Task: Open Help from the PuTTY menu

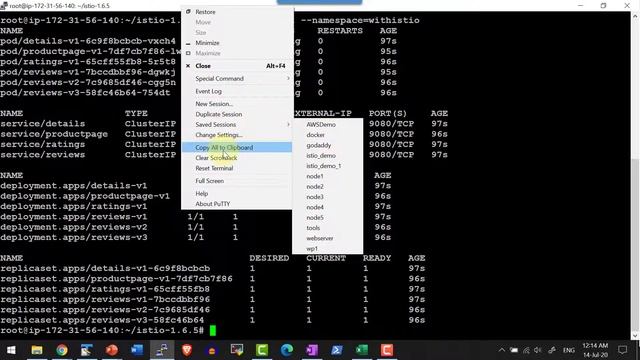Action: 237,193
